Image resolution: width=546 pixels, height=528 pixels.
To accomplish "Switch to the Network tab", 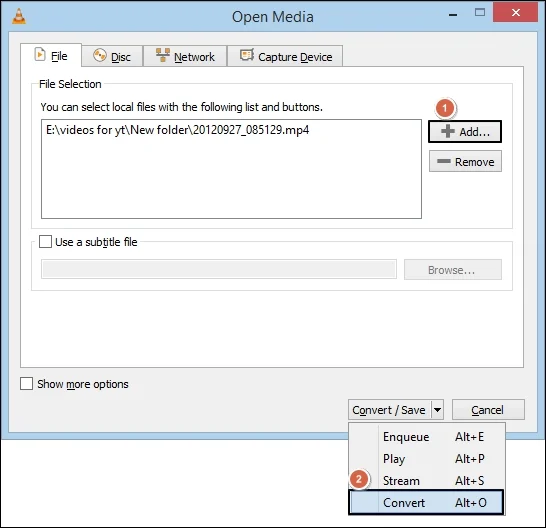I will click(185, 56).
